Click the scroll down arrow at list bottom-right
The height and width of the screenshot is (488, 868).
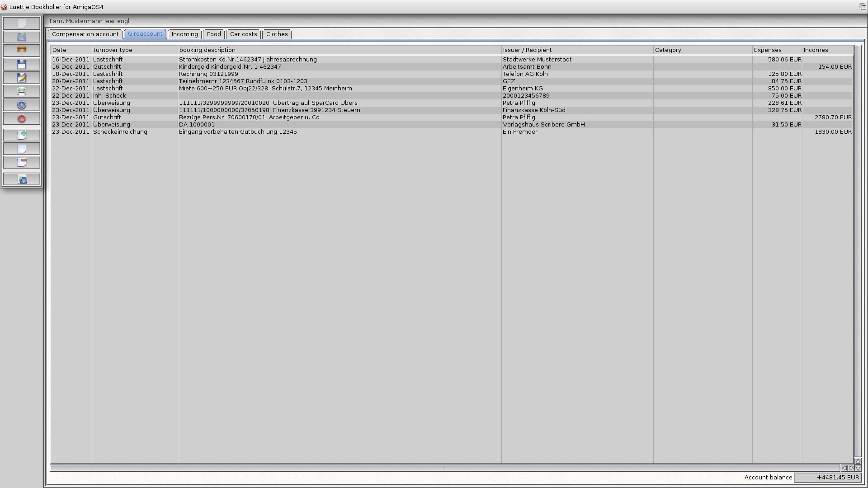(858, 468)
